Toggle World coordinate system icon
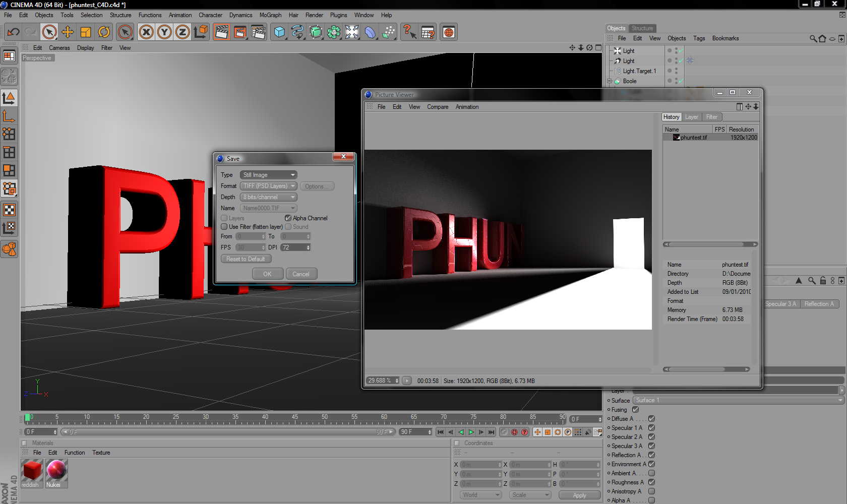 tap(201, 32)
